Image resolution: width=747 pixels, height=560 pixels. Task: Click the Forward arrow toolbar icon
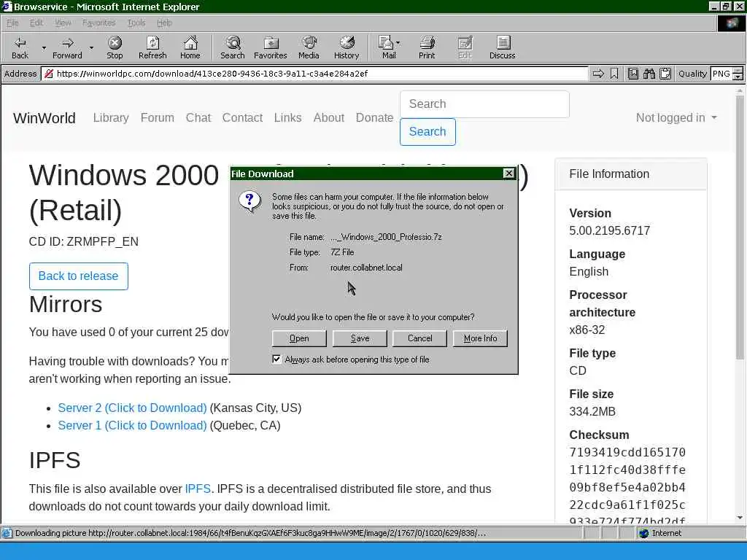click(x=68, y=43)
